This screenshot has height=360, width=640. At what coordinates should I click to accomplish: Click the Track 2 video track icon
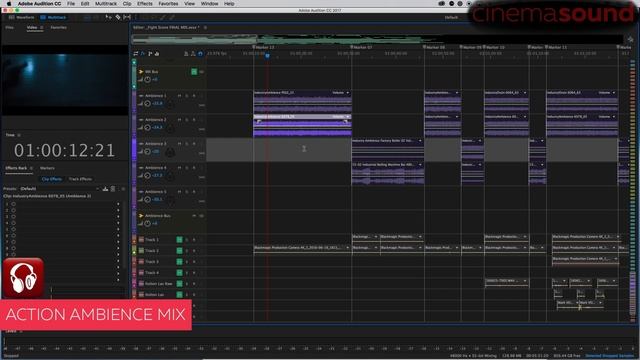point(141,251)
